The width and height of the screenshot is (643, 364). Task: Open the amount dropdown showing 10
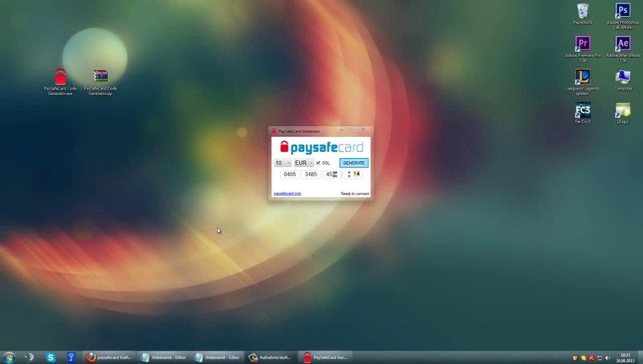(283, 163)
